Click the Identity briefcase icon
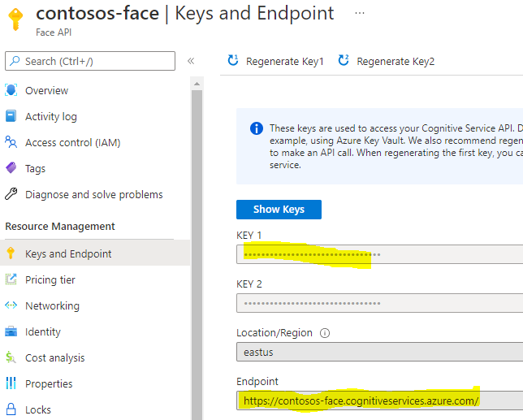523x420 pixels. click(x=11, y=331)
